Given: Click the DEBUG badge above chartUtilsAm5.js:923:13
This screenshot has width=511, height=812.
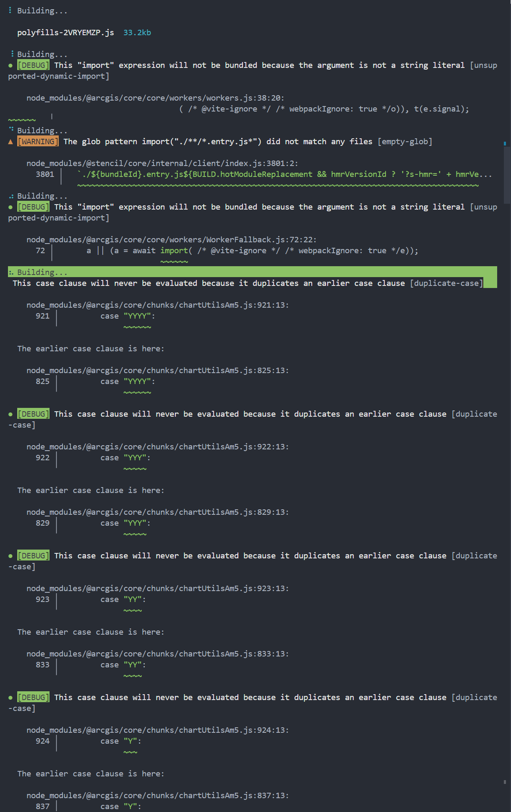Looking at the screenshot, I should 33,556.
